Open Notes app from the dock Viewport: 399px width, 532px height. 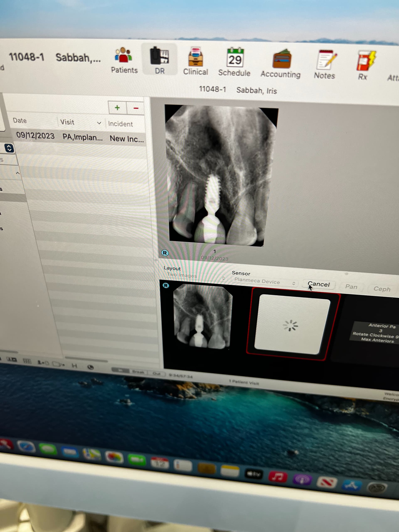(x=230, y=471)
